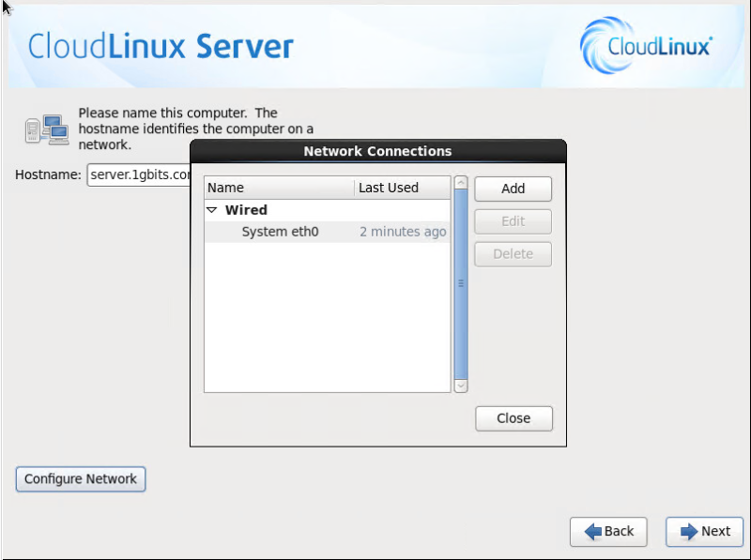This screenshot has height=560, width=751.
Task: Sort by the Last Used column header
Action: pos(388,187)
